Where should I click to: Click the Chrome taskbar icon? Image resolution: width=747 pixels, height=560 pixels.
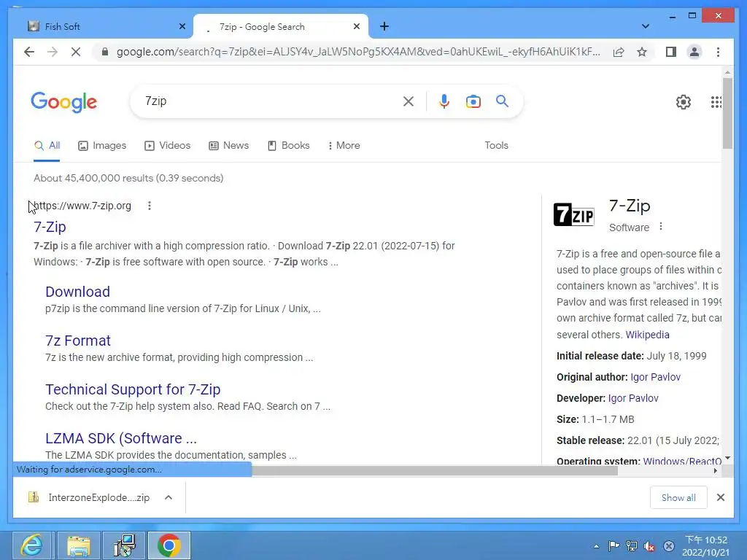pyautogui.click(x=169, y=545)
